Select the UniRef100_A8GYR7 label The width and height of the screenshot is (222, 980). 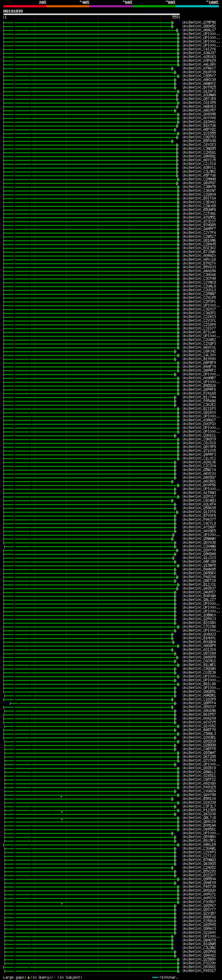pyautogui.click(x=199, y=110)
